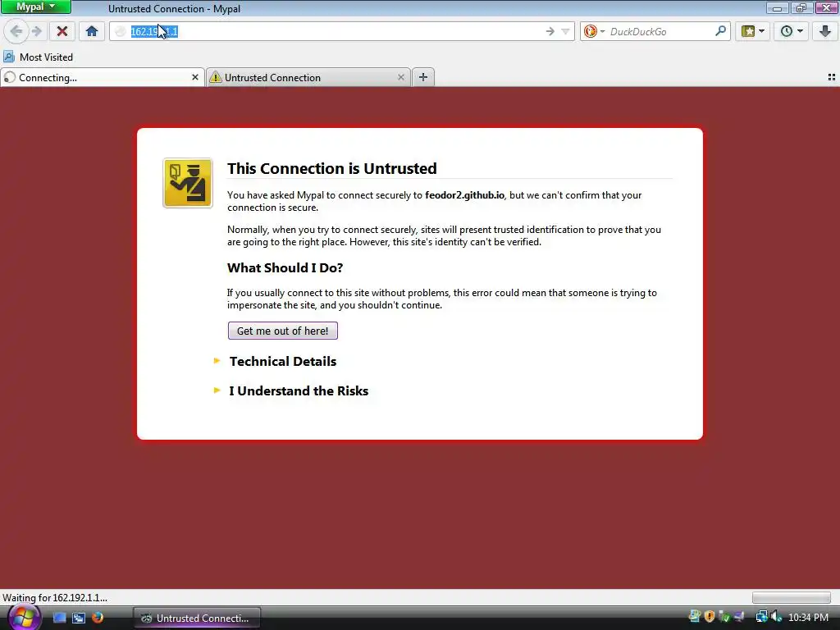Open a new tab with plus button

pos(423,77)
